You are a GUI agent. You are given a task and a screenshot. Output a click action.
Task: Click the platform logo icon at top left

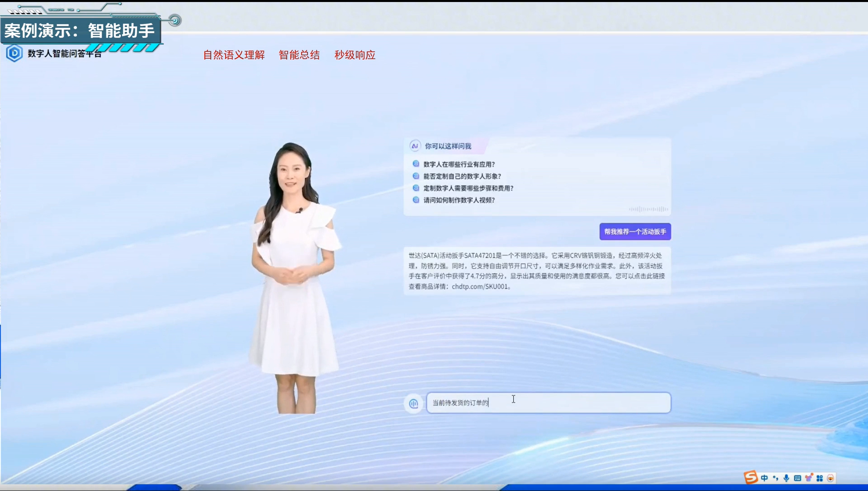pos(14,53)
